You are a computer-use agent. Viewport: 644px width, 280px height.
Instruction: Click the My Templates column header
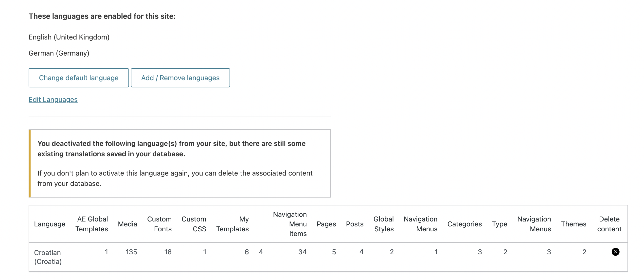233,224
